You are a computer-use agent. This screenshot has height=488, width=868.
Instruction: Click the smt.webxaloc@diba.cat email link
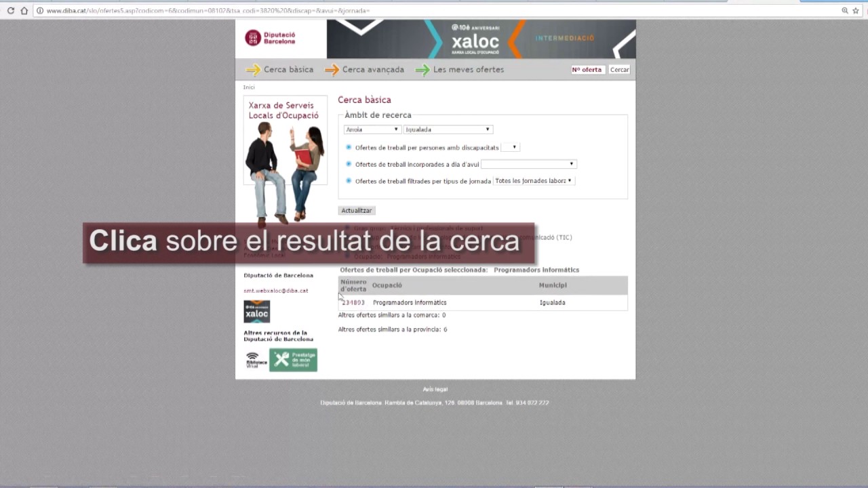tap(276, 291)
